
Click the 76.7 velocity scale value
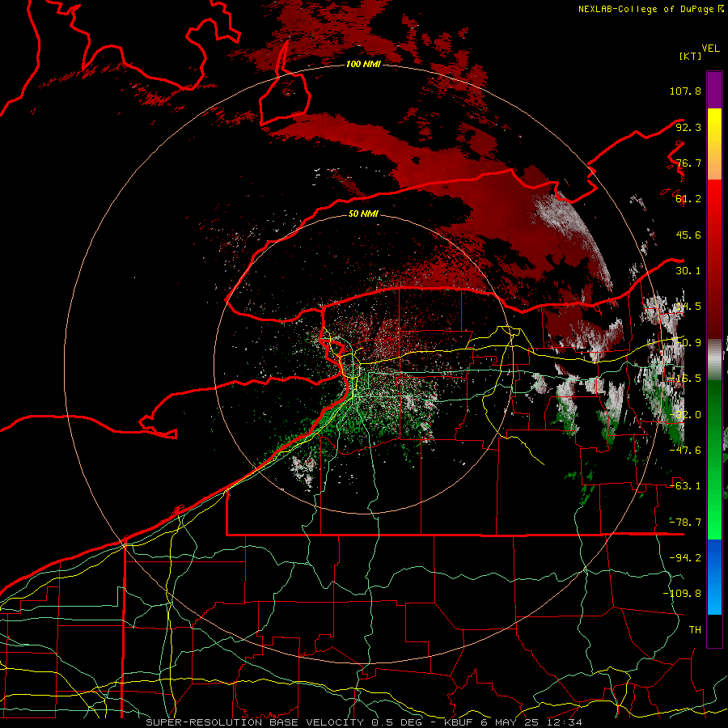tap(688, 163)
